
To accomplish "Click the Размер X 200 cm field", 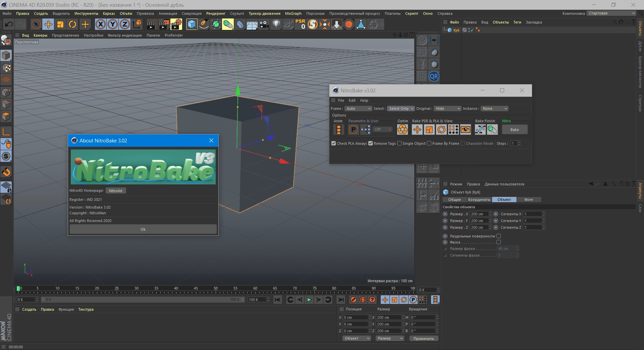I will 479,214.
